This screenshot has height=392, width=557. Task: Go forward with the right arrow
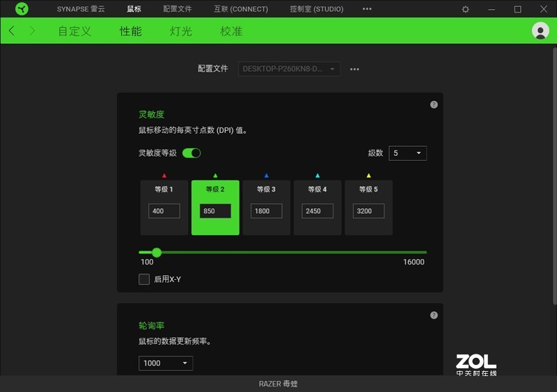click(32, 31)
